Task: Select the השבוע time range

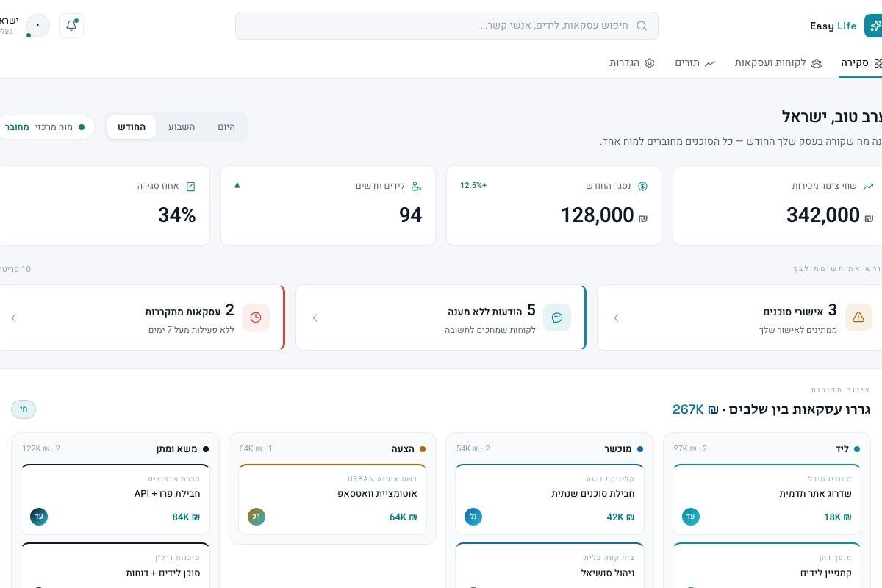Action: pos(182,127)
